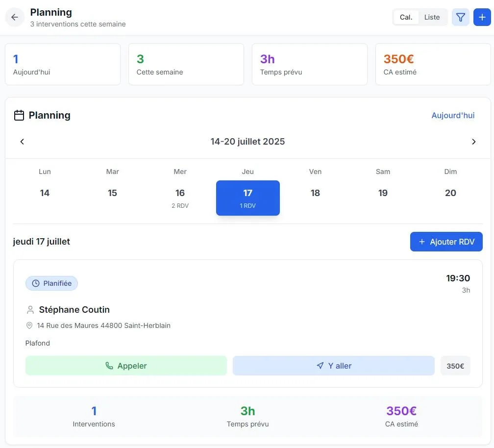Click the bottom Temps prévu 3h summary
The height and width of the screenshot is (448, 494).
[247, 417]
